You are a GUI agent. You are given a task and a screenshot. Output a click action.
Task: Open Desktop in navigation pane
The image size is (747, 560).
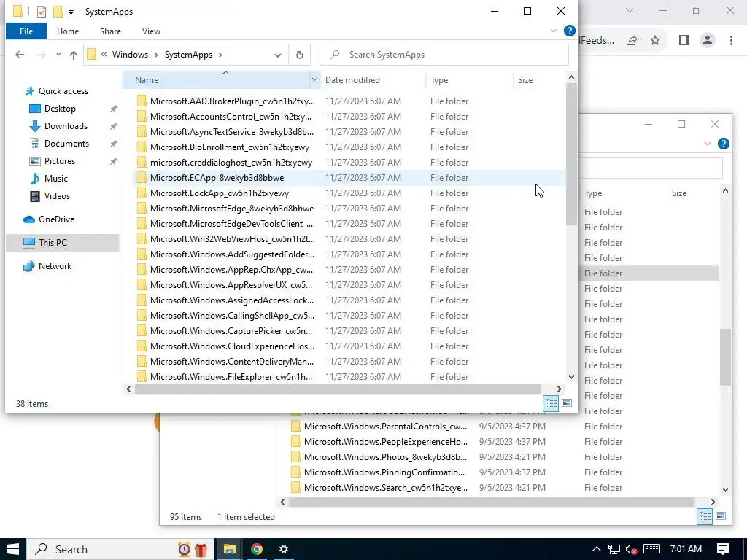[x=60, y=109]
